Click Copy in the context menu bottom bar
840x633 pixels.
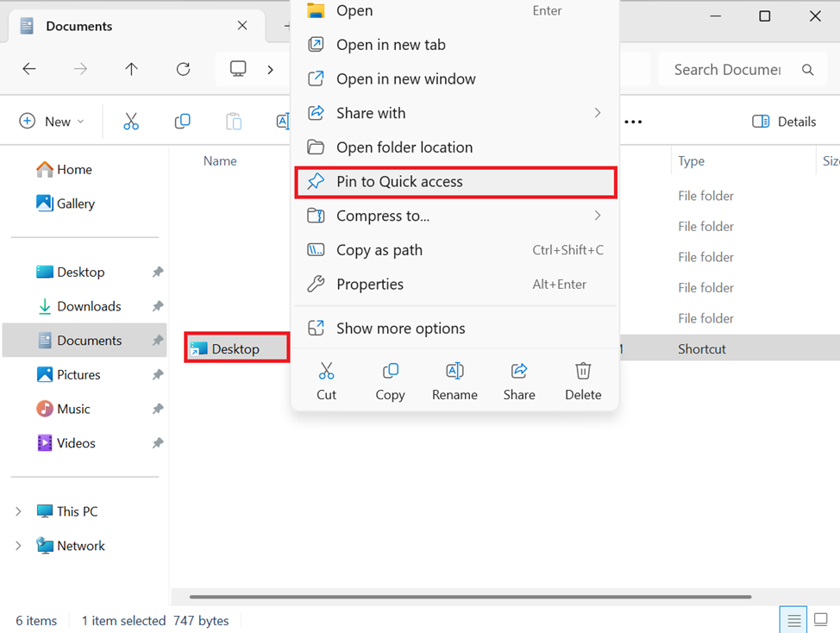[x=390, y=382]
